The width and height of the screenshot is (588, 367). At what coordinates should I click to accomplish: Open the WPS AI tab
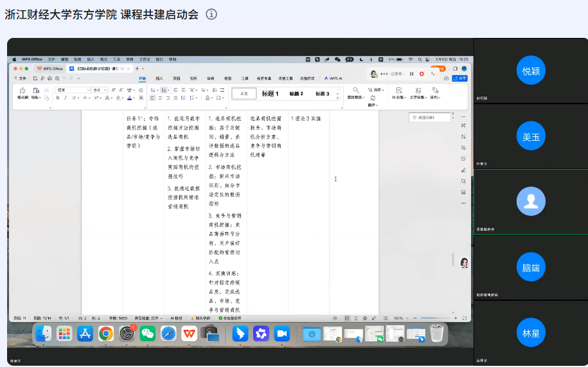333,78
